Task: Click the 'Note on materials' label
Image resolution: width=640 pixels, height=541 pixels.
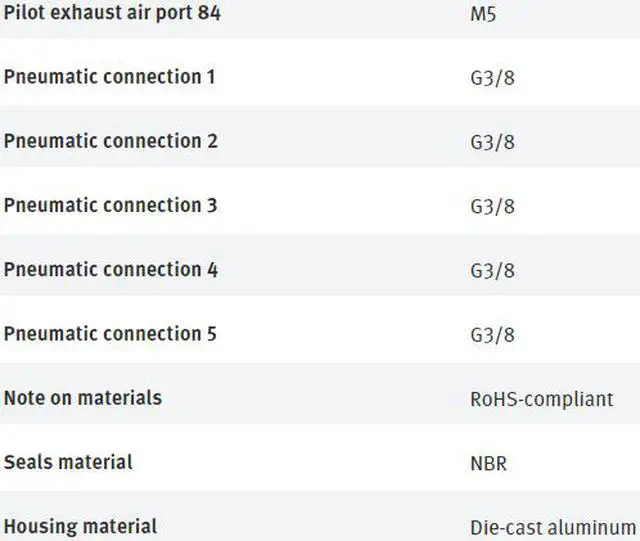Action: click(x=82, y=397)
